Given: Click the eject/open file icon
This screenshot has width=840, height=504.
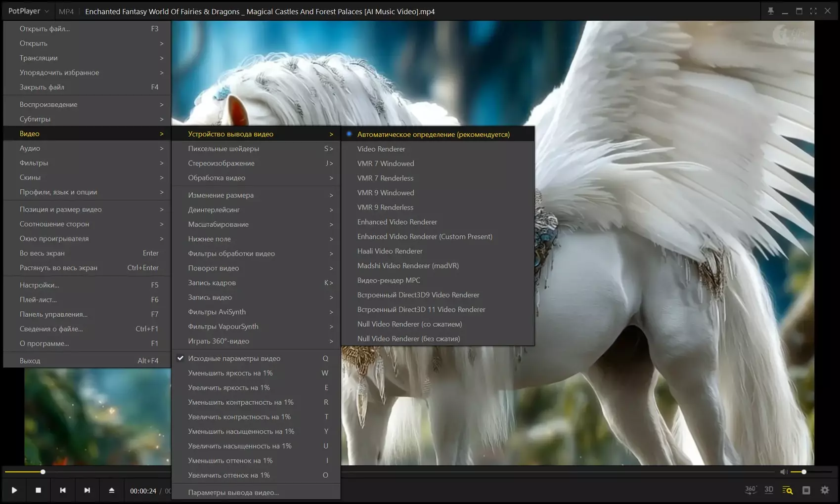Looking at the screenshot, I should tap(111, 490).
